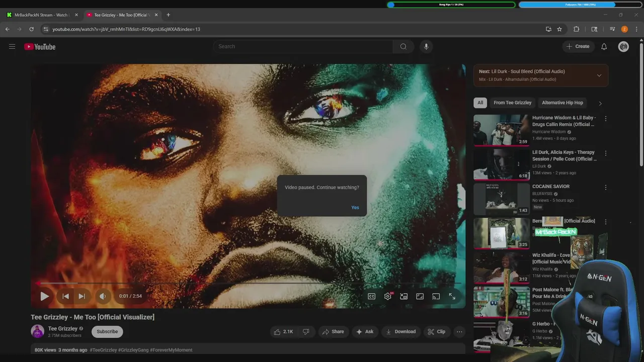Open the #ForeverMyMoment hashtag
This screenshot has height=362, width=644.
[x=171, y=350]
